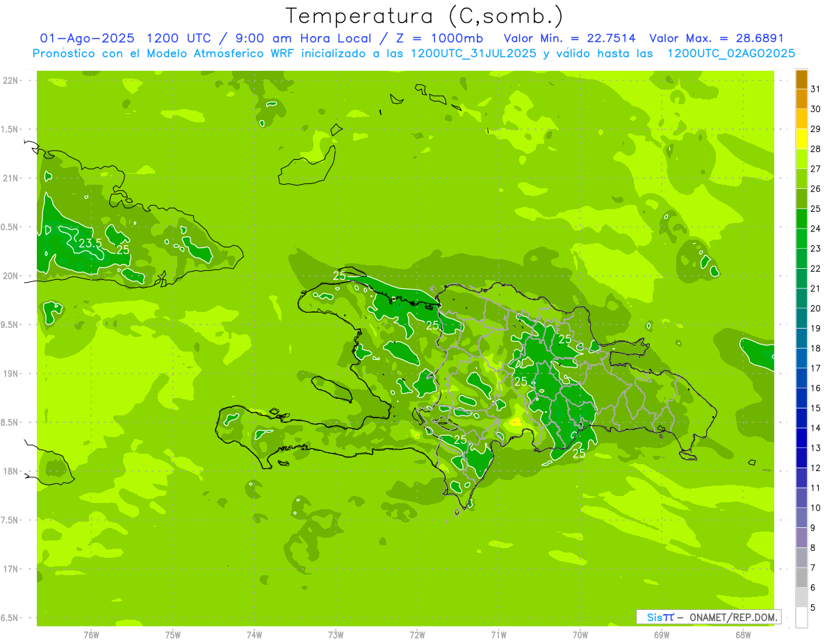Image resolution: width=834 pixels, height=644 pixels.
Task: Pick the white swatch below 5
Action: (801, 618)
